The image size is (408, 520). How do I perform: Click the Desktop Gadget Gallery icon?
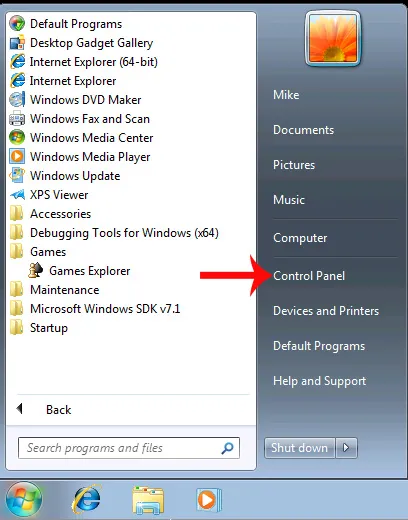17,43
